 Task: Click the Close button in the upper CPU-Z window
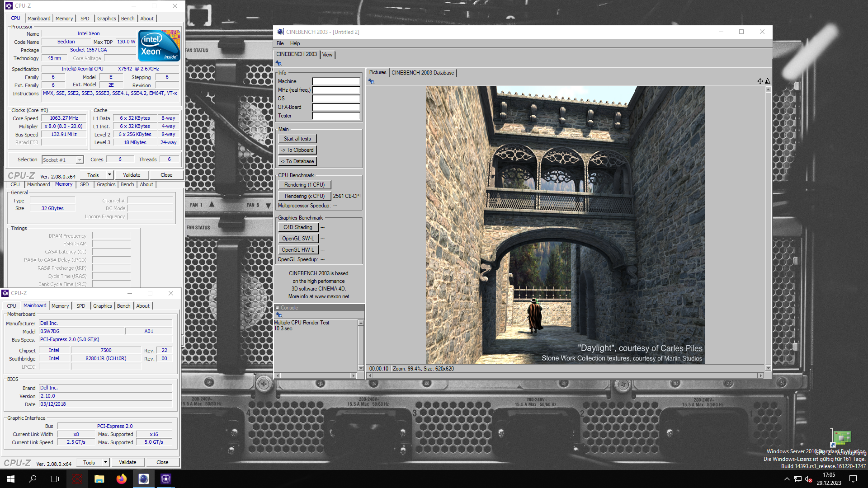point(166,175)
